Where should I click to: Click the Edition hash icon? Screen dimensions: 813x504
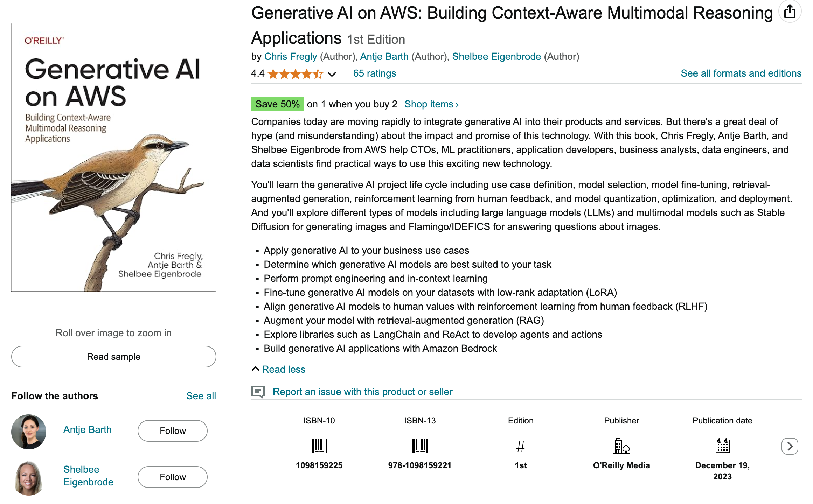[521, 446]
